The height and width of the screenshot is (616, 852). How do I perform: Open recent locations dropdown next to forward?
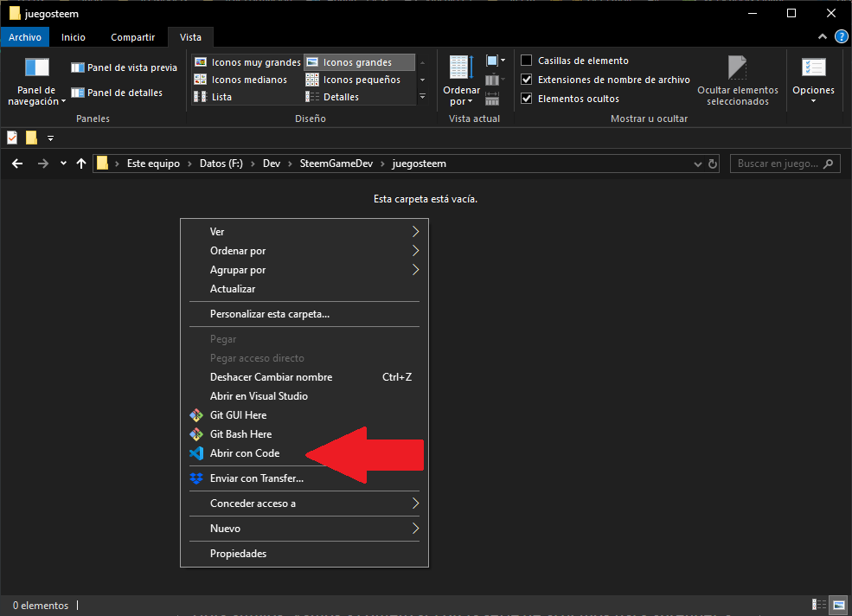(63, 164)
